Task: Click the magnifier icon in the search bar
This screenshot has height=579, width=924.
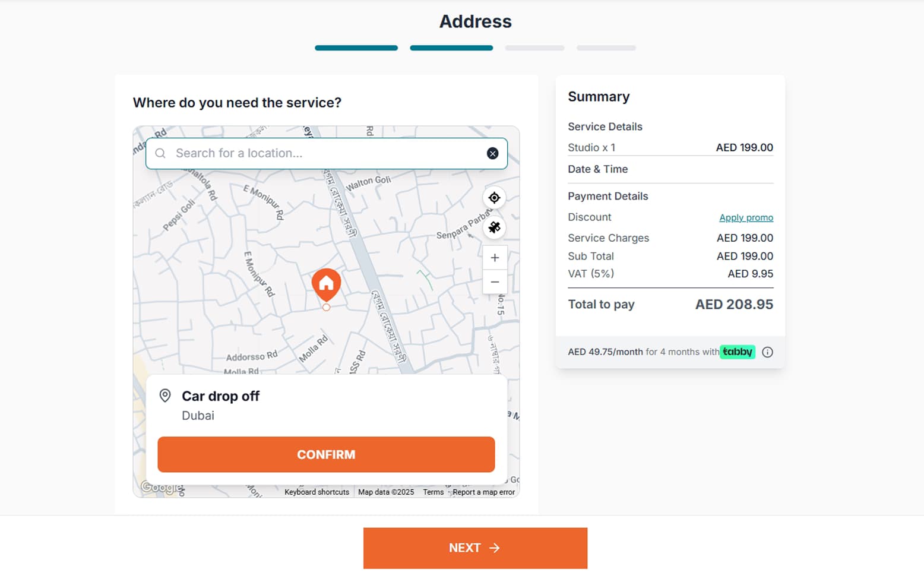Action: point(160,153)
